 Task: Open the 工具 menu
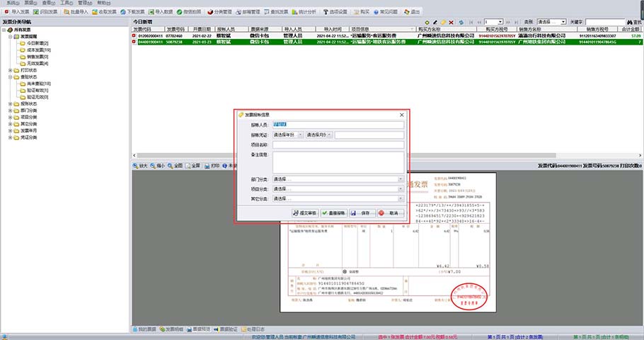tap(65, 4)
